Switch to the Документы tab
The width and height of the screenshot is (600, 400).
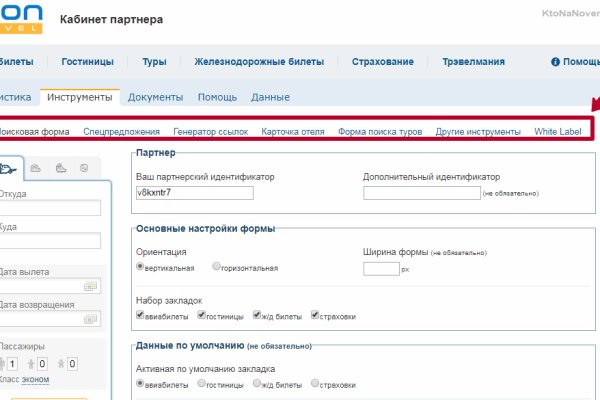pos(155,97)
